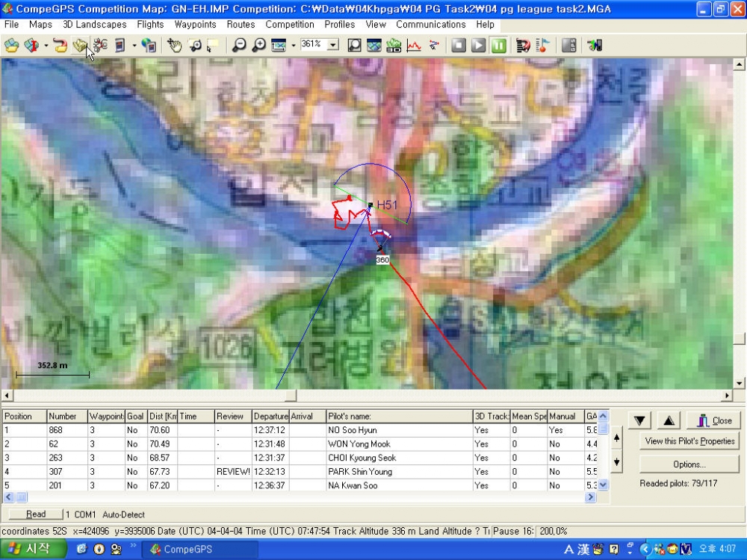Open the 3D landscape viewer icon
This screenshot has width=747, height=560.
394,46
